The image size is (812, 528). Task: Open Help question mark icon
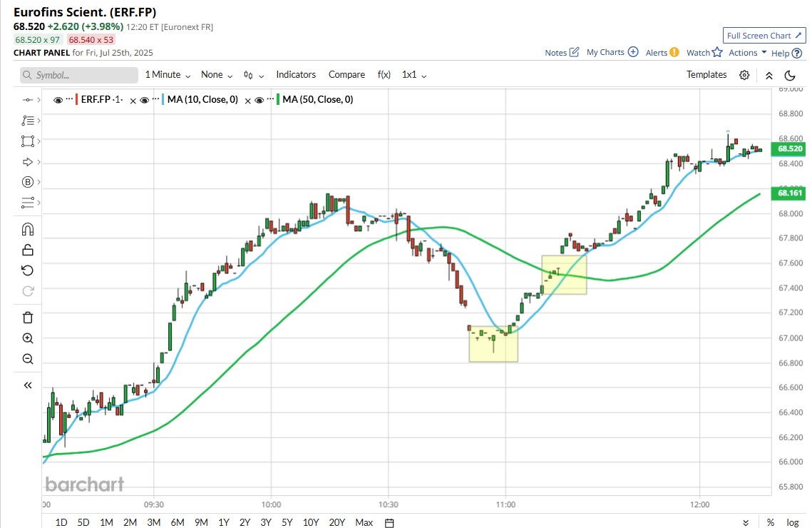coord(797,53)
